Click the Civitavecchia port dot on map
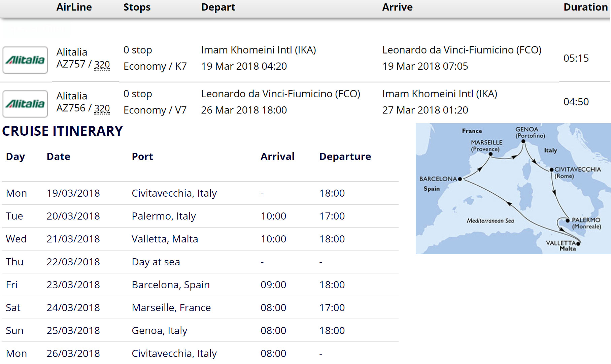The height and width of the screenshot is (364, 611). 551,170
